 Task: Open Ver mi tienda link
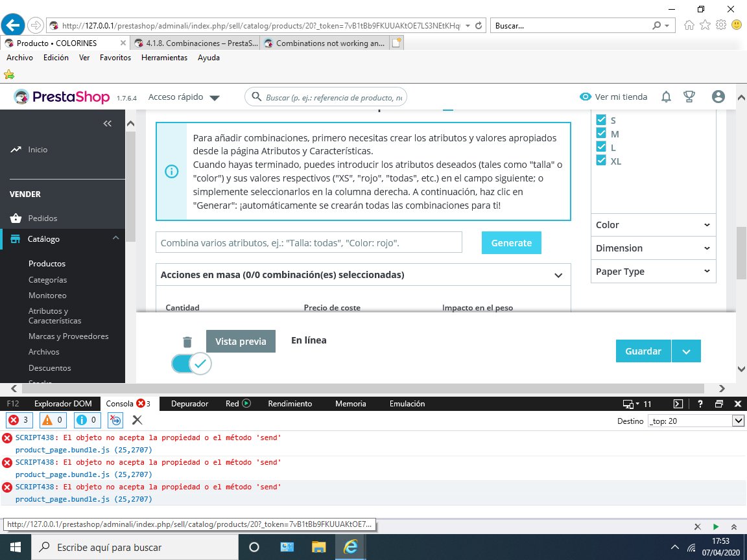pos(613,97)
